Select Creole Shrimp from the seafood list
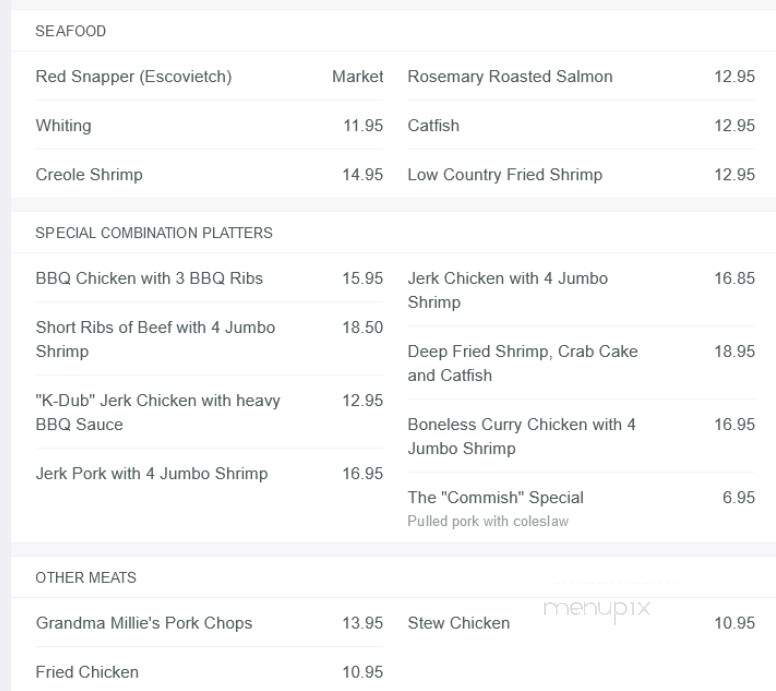 89,175
